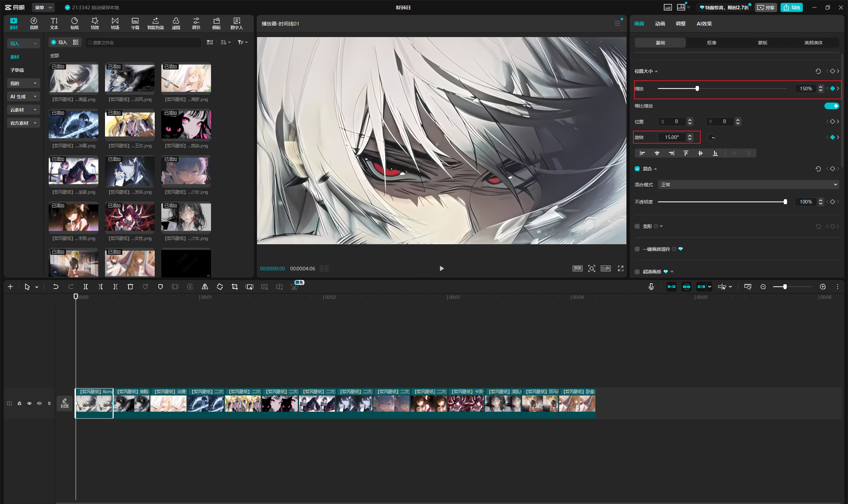Enter fullscreen preview in the player
This screenshot has height=504, width=848.
(621, 268)
